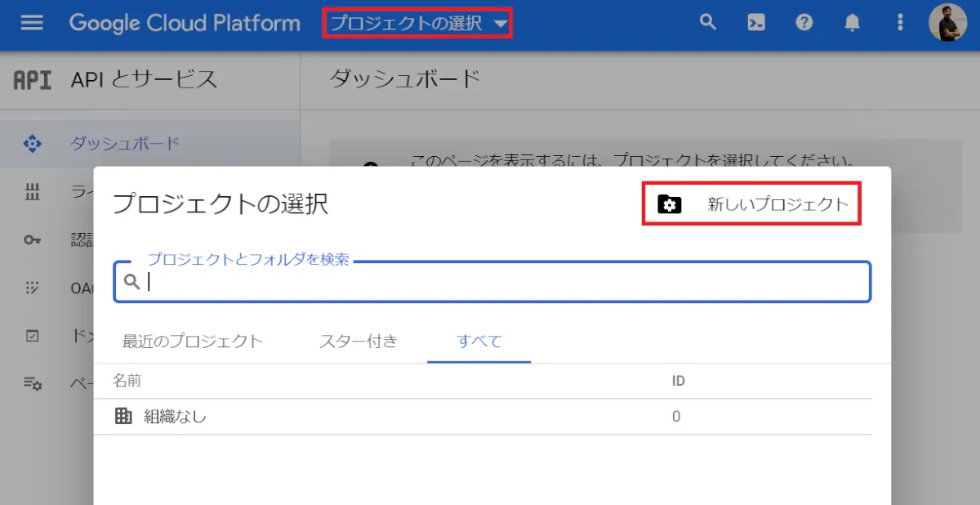Click the OAuth consent screen icon
The width and height of the screenshot is (980, 505).
click(32, 288)
